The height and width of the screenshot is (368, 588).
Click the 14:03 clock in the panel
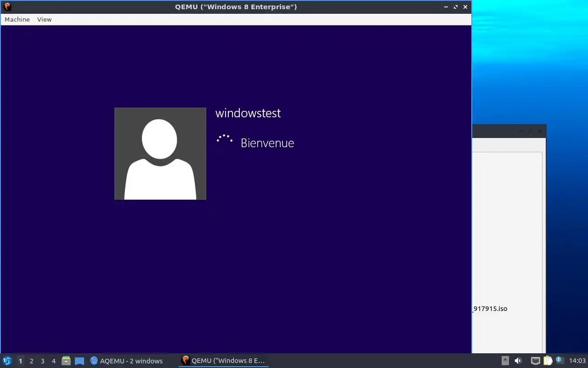coord(577,361)
